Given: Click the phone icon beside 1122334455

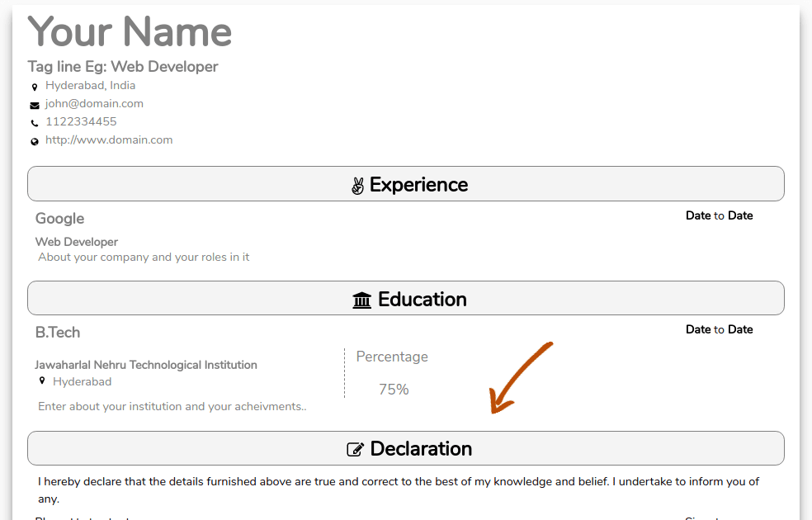Looking at the screenshot, I should click(35, 123).
